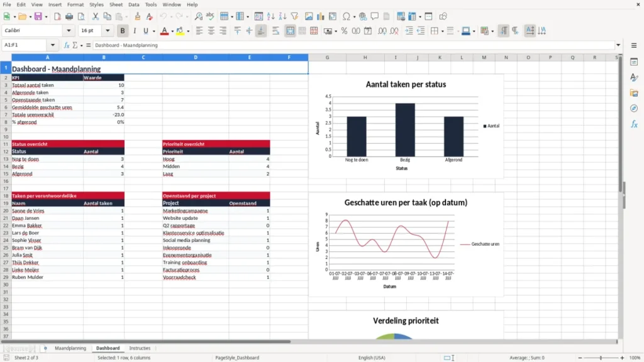Open the Sheet menu
Screen dimensions: 644x362
(116, 4)
